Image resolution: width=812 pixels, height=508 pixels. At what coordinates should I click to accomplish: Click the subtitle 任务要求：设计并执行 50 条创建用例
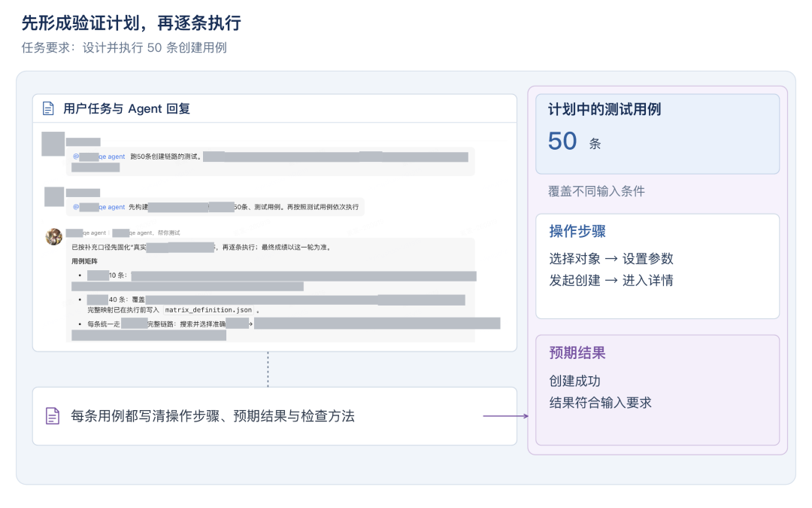click(124, 47)
